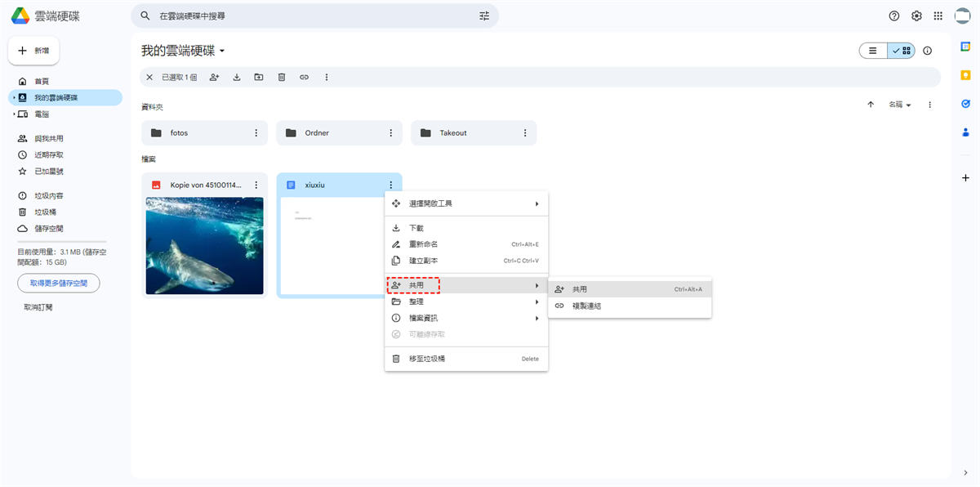Open Google Keep side panel icon
Screen dimensions: 980x487
point(966,75)
